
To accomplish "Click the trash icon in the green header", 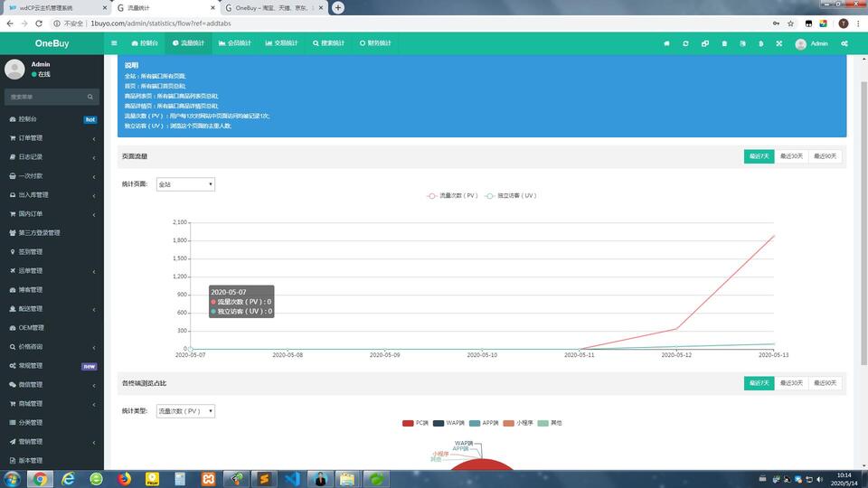I will (724, 43).
